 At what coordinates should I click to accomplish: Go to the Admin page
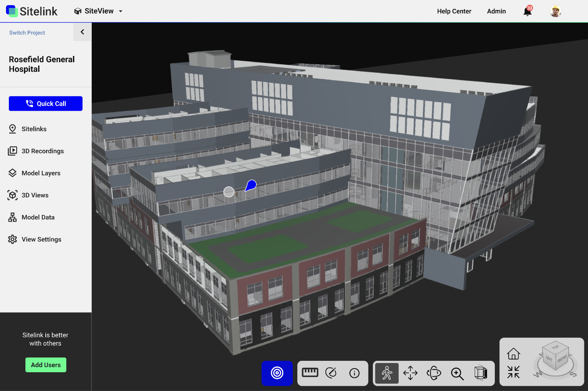[x=496, y=11]
